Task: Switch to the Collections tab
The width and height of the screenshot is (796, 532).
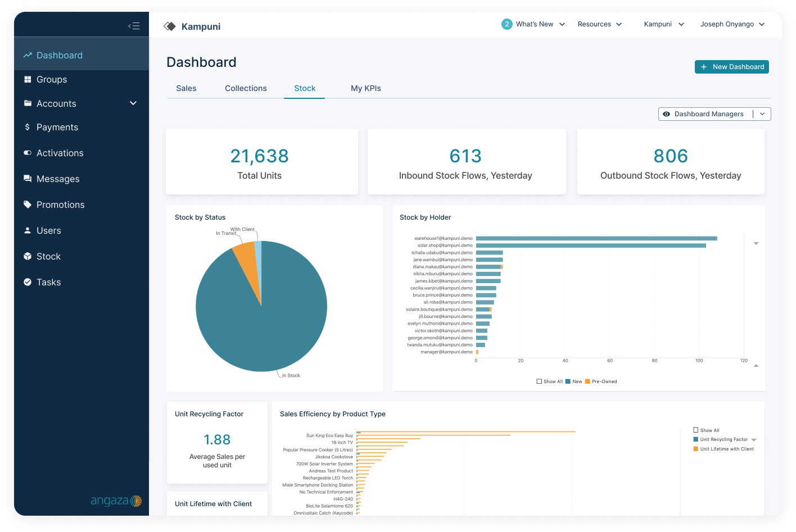Action: [246, 88]
